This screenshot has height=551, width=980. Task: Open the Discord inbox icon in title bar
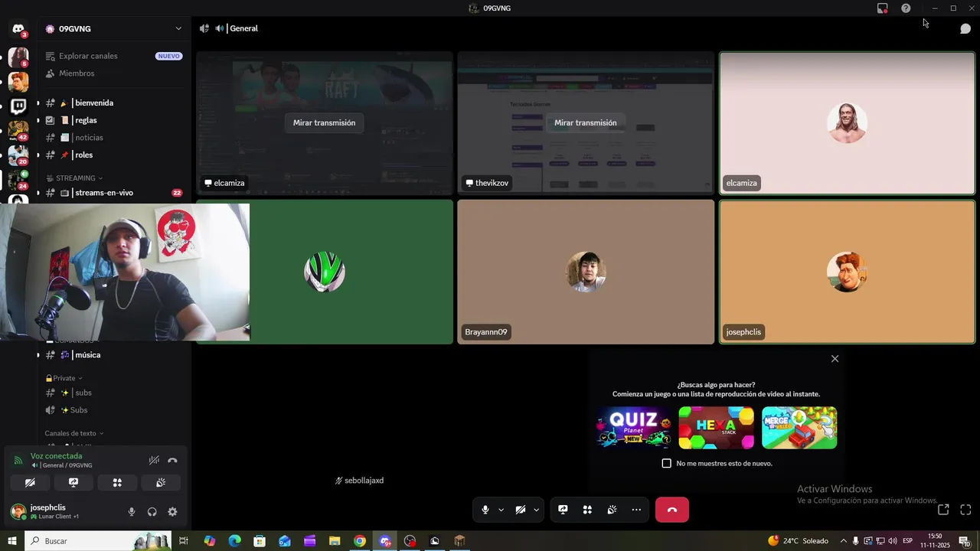pyautogui.click(x=882, y=8)
